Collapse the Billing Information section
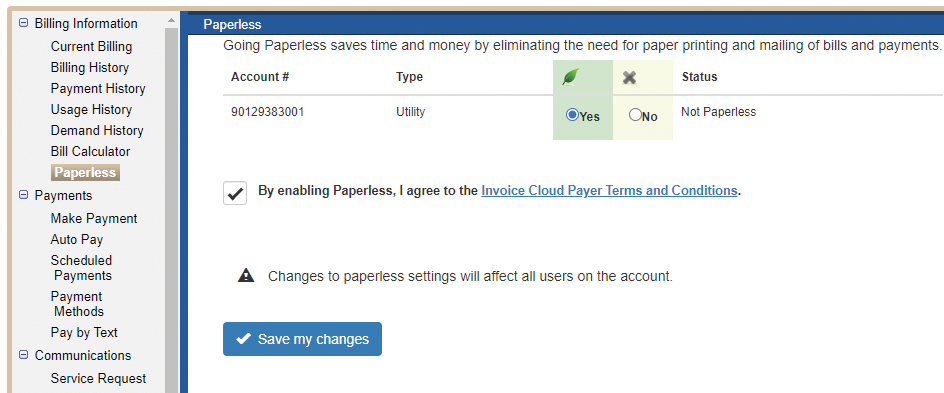Screen dimensions: 944x393 tap(23, 23)
